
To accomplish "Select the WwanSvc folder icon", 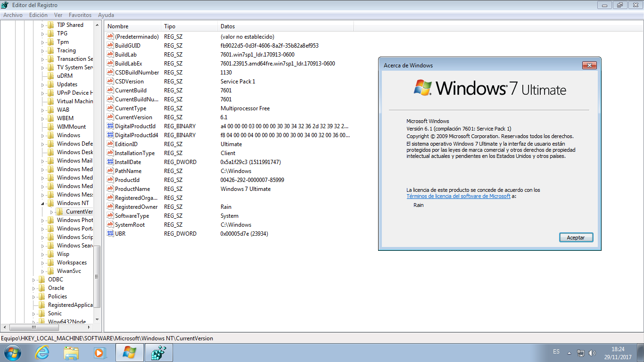I will [50, 271].
